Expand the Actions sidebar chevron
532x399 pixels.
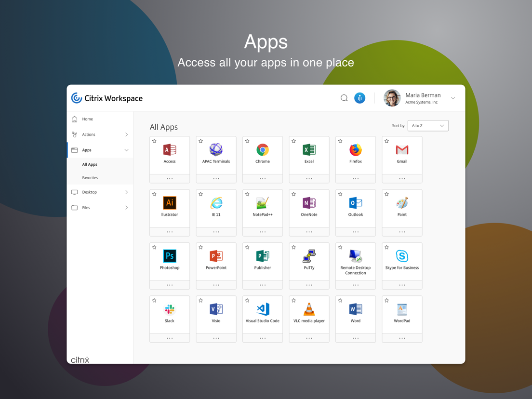[127, 135]
